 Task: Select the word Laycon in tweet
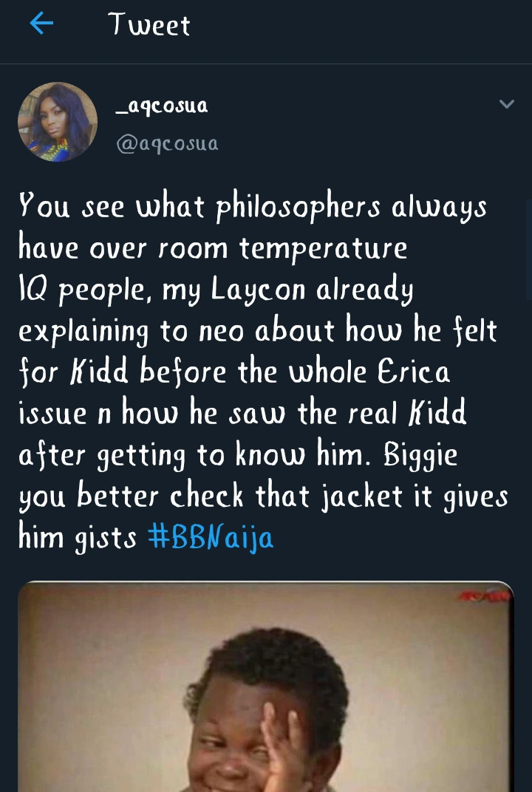coord(258,290)
